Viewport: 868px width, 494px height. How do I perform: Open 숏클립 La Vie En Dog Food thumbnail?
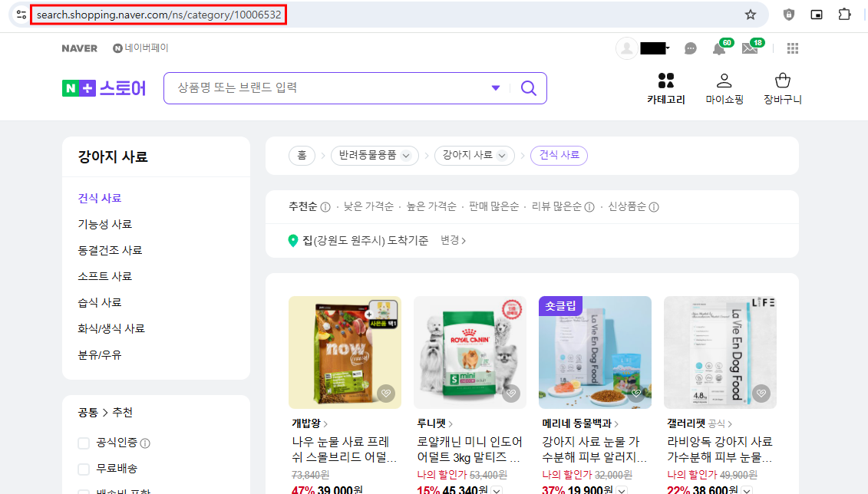595,352
